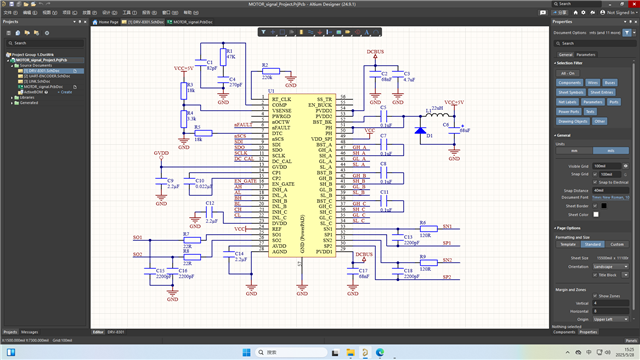Screen dimensions: 640x360
Task: Click the align objects tool in floating toolbar
Action: [292, 32]
